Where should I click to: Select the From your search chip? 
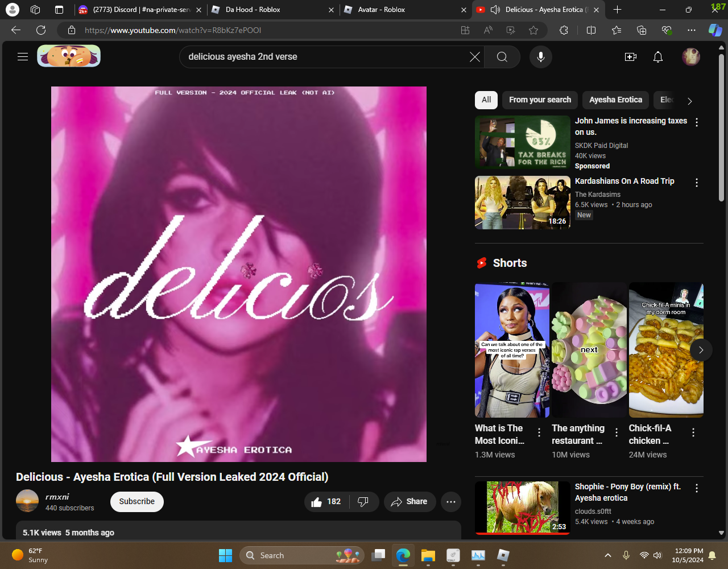[540, 100]
